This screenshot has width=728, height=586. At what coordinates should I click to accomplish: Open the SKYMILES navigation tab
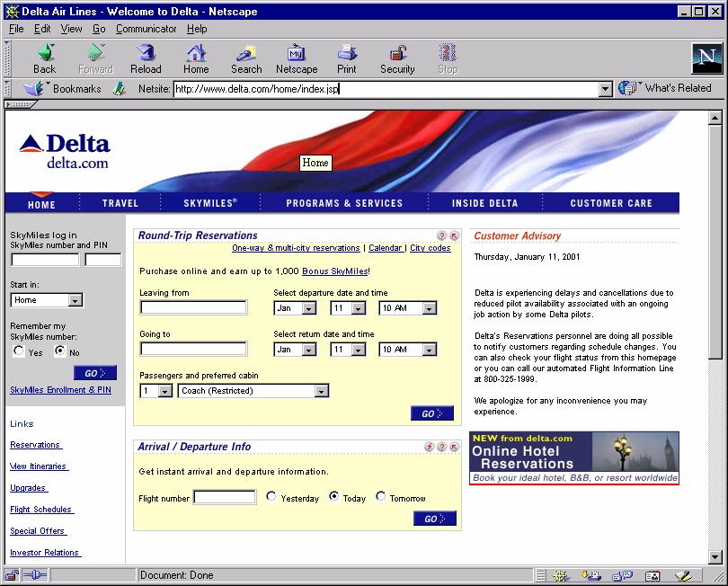pyautogui.click(x=210, y=203)
